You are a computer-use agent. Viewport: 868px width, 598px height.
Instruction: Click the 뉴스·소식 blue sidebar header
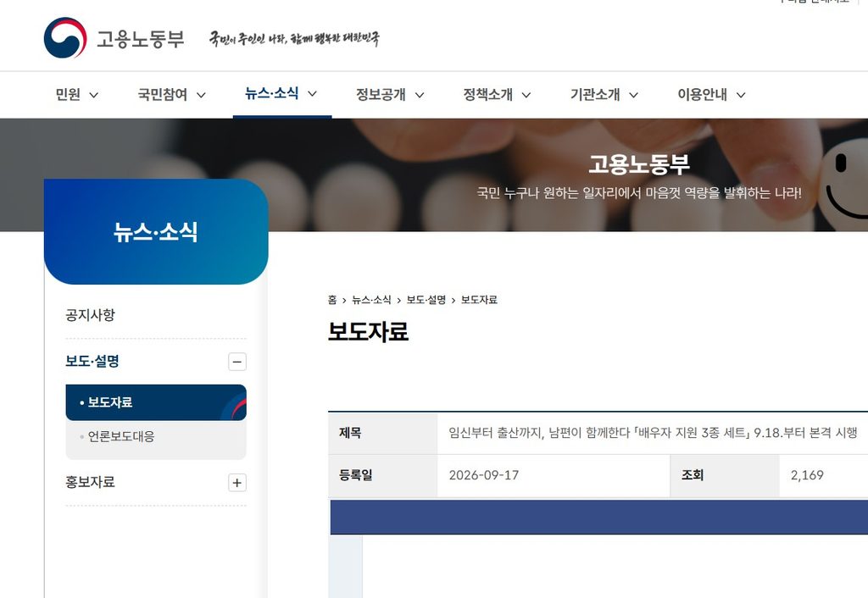point(156,232)
